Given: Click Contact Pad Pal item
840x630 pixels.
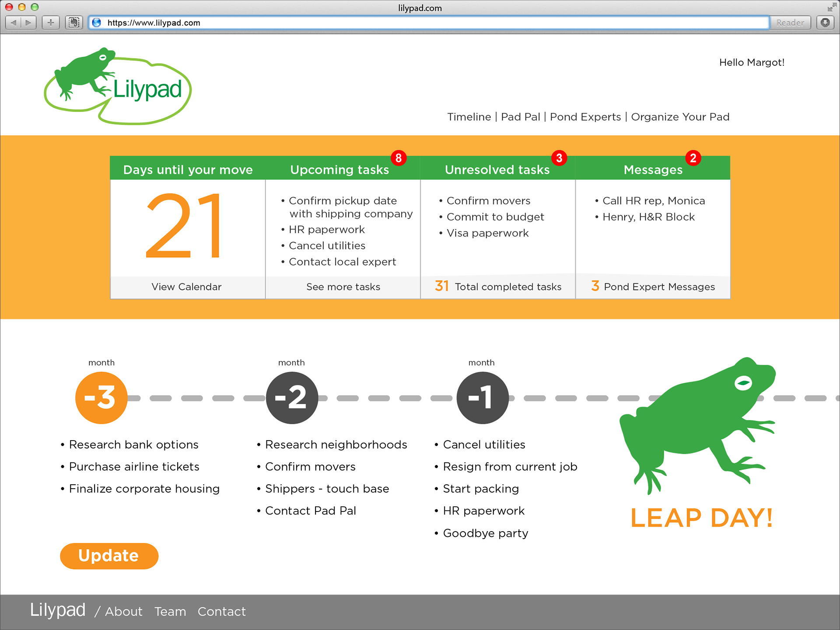Looking at the screenshot, I should [310, 511].
